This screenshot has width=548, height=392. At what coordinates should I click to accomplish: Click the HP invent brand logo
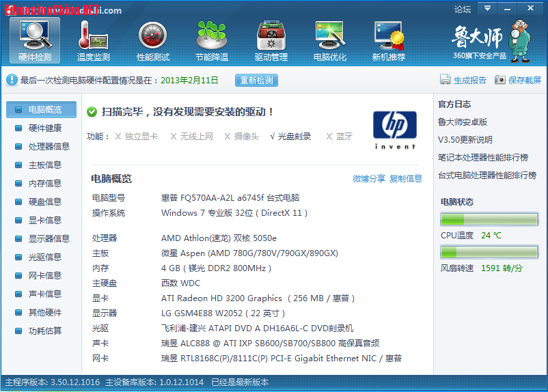point(395,130)
